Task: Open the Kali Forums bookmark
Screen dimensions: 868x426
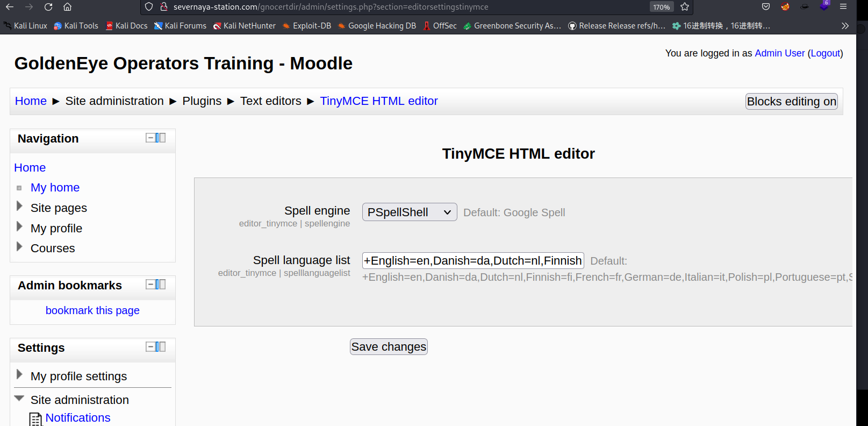Action: coord(180,26)
